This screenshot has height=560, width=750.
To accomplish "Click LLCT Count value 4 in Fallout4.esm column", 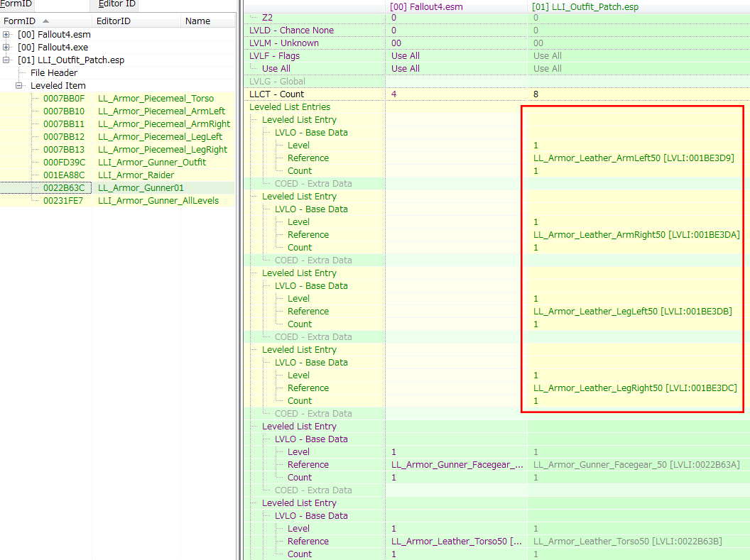I will [393, 94].
